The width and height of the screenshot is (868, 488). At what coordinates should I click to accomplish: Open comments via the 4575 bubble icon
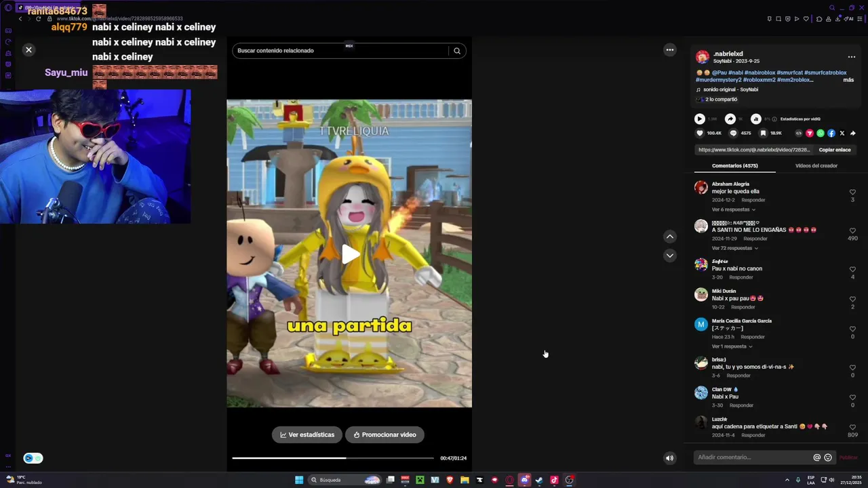733,134
